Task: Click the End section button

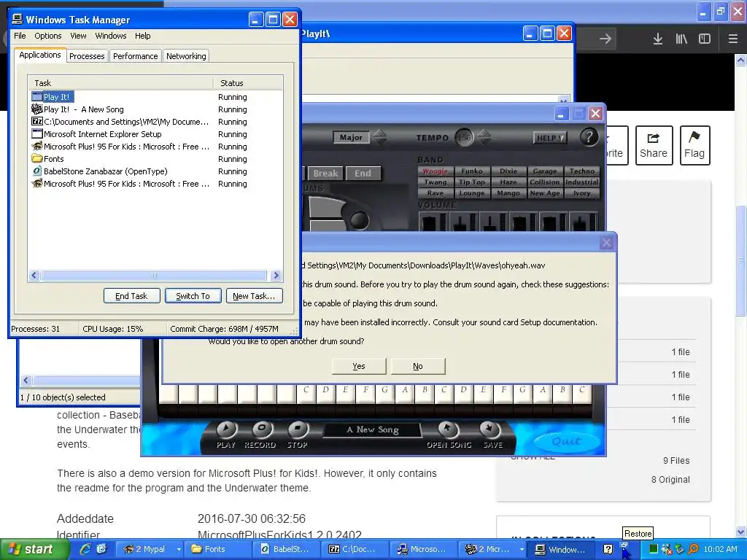Action: coord(363,174)
